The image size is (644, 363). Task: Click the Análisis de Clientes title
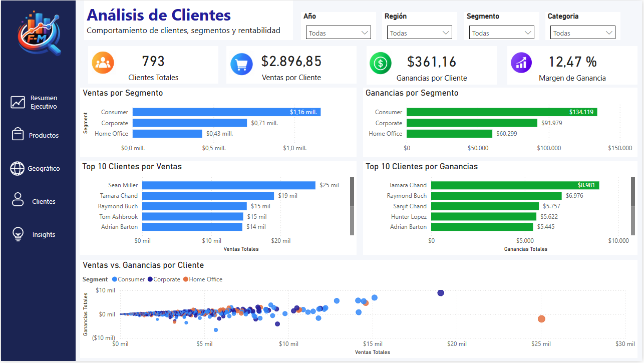159,15
